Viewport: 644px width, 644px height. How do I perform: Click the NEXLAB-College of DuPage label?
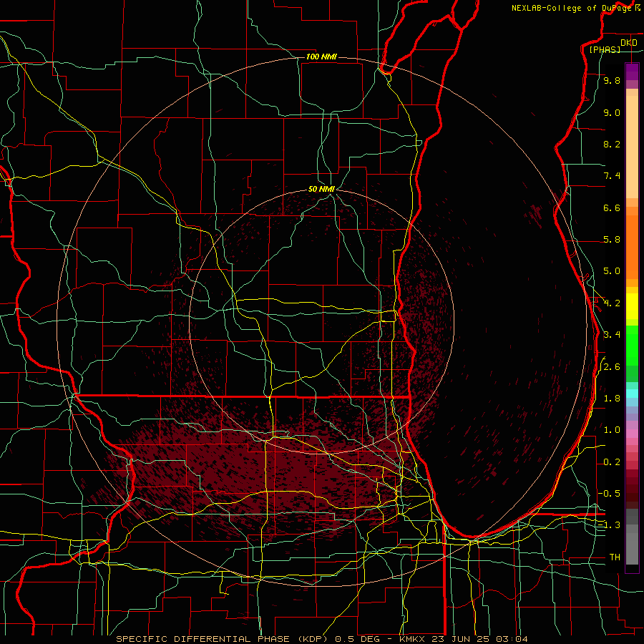click(x=572, y=8)
